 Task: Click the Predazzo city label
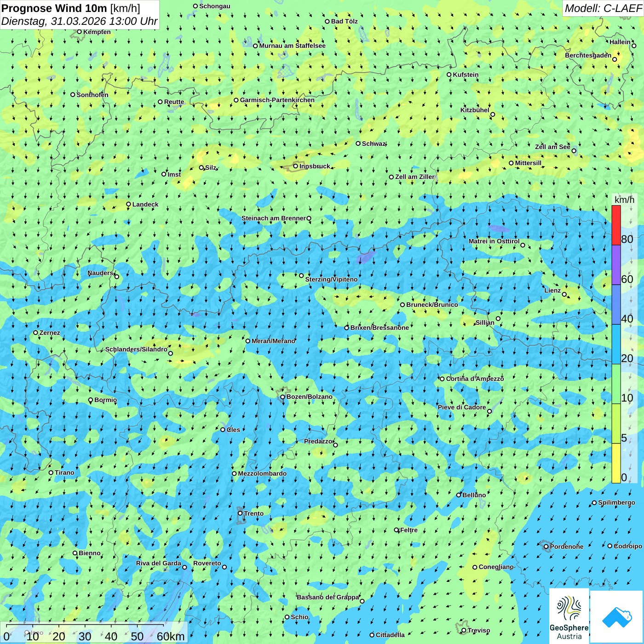click(x=318, y=441)
